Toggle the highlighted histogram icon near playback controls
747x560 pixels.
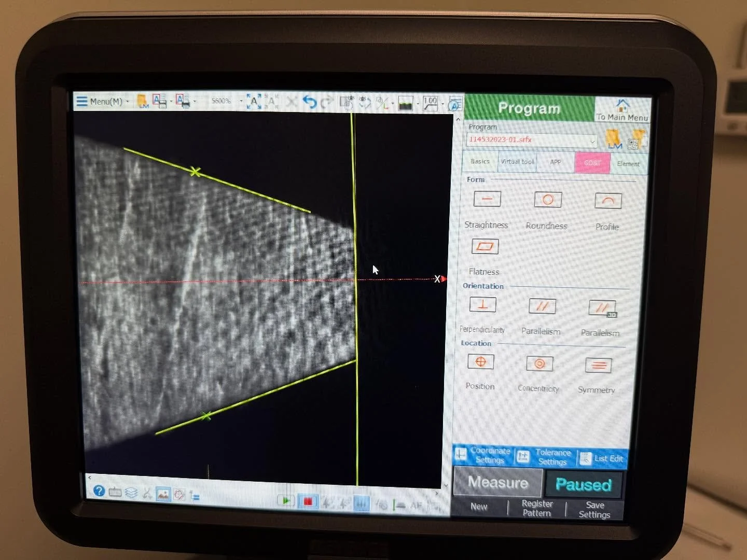(x=361, y=502)
